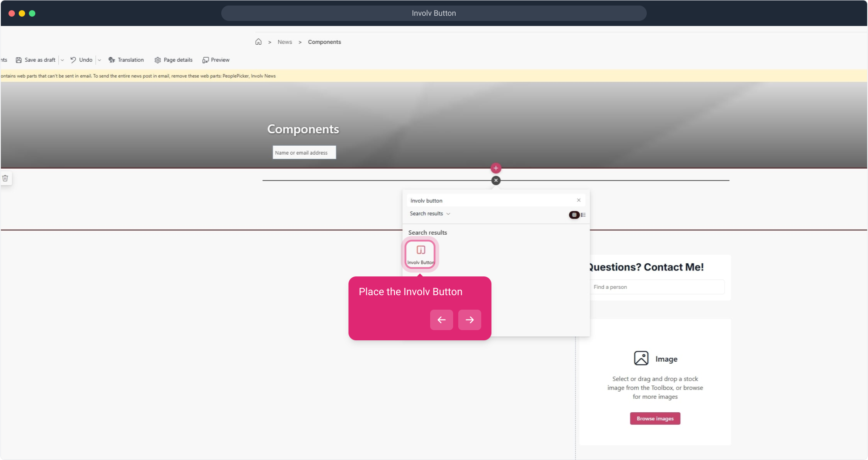This screenshot has width=868, height=460.
Task: Click the Involv Button title bar
Action: click(434, 13)
